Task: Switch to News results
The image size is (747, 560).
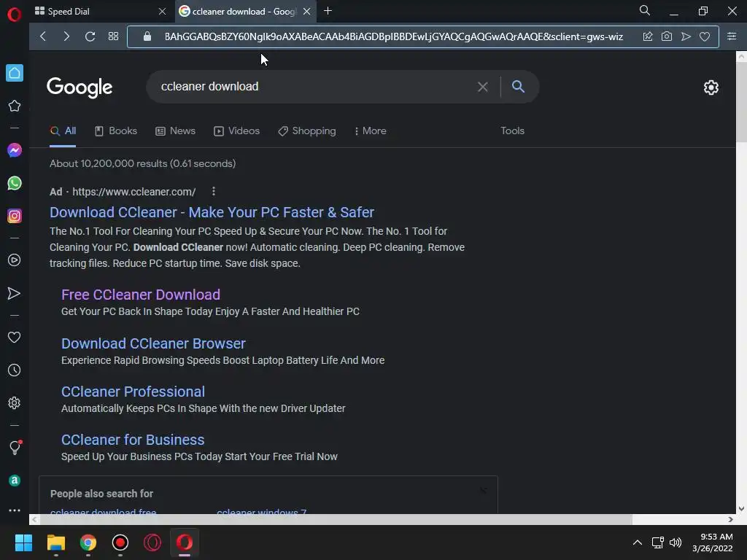Action: 175,131
